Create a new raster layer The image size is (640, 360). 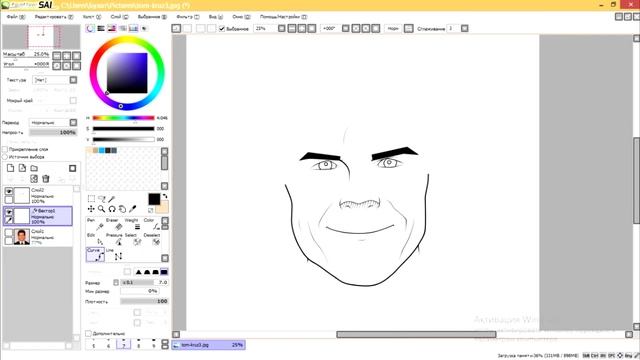pyautogui.click(x=11, y=168)
